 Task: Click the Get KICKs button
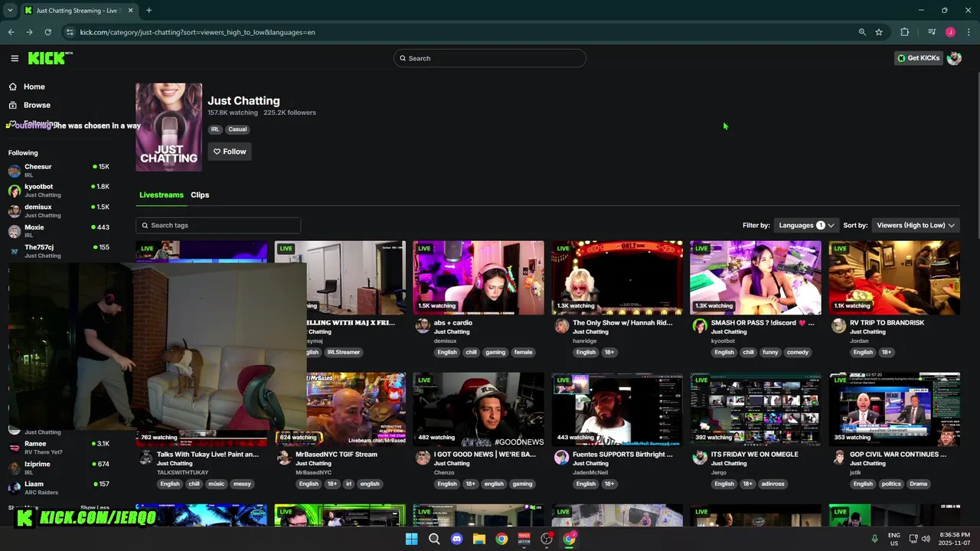[919, 58]
